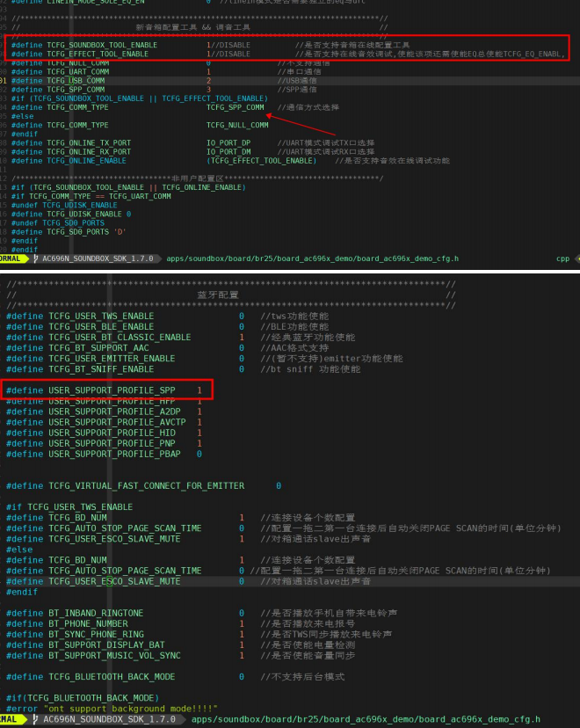This screenshot has width=580, height=728.
Task: Click the BT_SYNC_PHONE_RING macro name
Action: [96, 635]
